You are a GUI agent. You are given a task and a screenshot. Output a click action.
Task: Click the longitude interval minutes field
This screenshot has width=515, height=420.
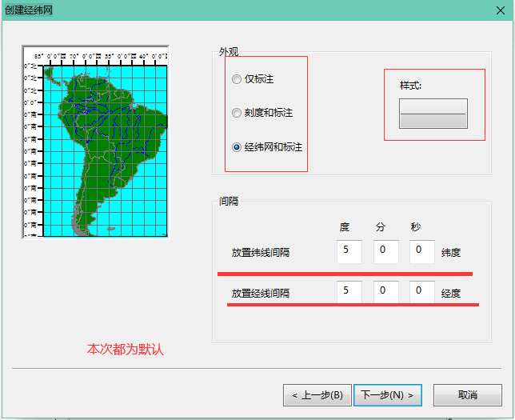tap(386, 292)
